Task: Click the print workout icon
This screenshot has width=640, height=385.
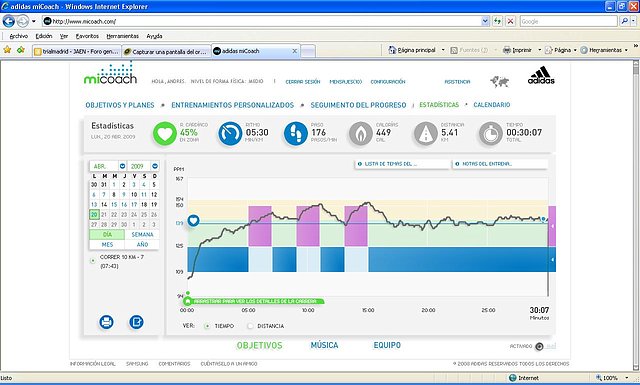Action: 106,322
